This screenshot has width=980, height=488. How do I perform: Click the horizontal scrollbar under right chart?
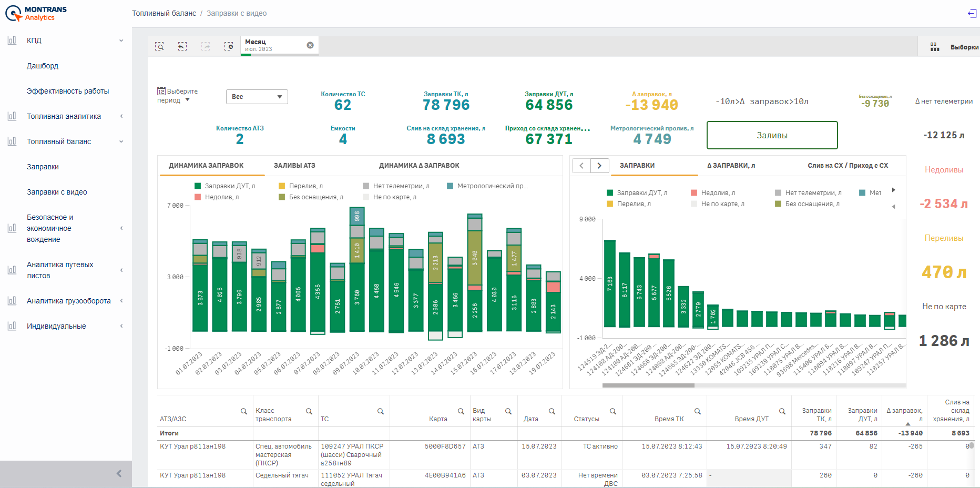648,385
